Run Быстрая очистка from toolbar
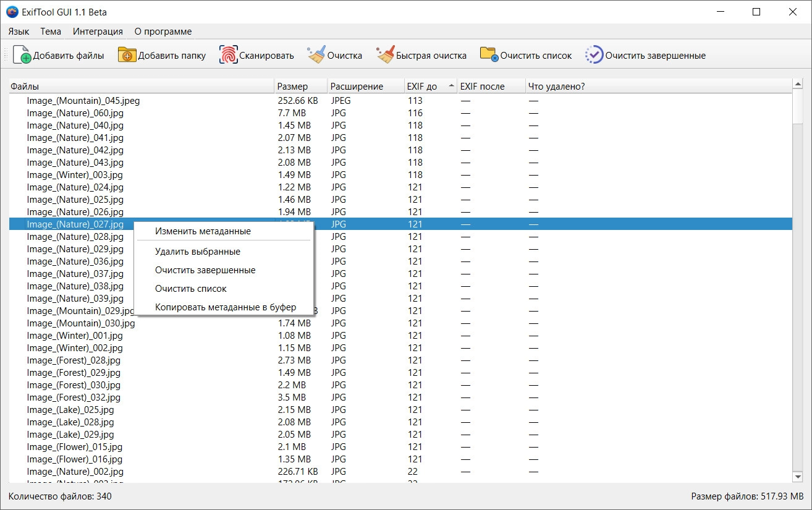Image resolution: width=812 pixels, height=510 pixels. pyautogui.click(x=386, y=55)
